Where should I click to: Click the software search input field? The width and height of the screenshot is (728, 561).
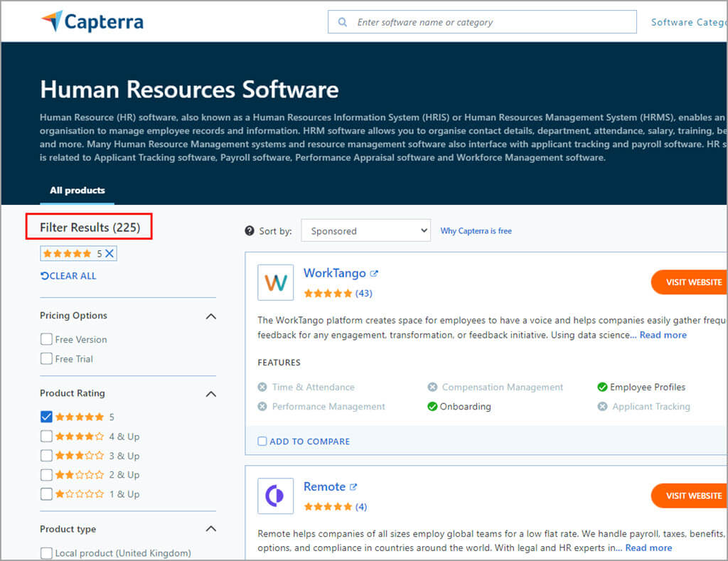coord(491,22)
